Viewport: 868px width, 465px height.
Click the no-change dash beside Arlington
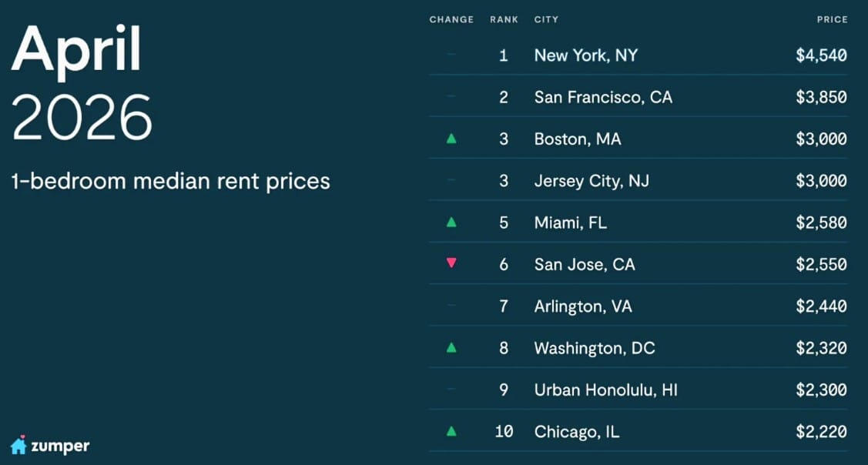451,306
